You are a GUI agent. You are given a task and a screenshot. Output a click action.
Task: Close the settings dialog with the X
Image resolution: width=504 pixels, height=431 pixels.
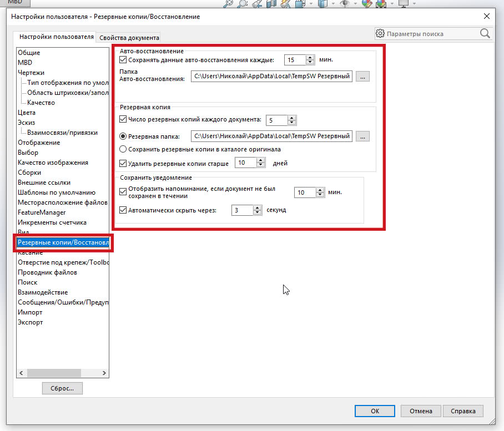point(487,17)
